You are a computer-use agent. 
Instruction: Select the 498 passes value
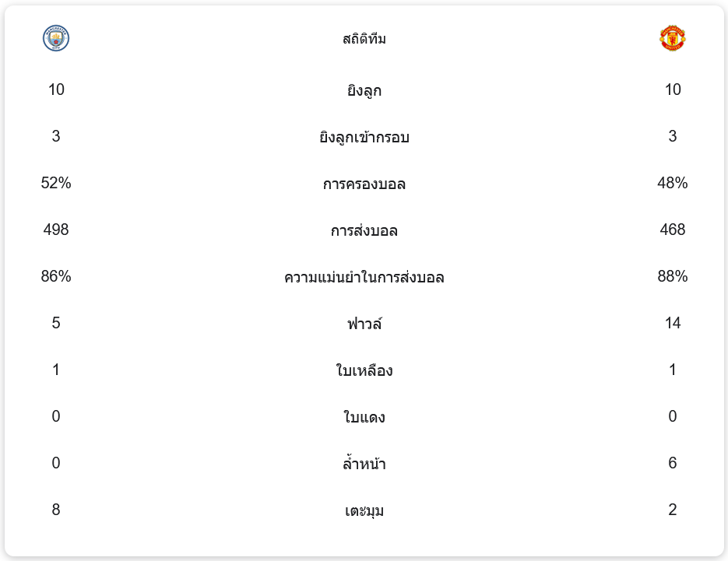click(x=56, y=230)
